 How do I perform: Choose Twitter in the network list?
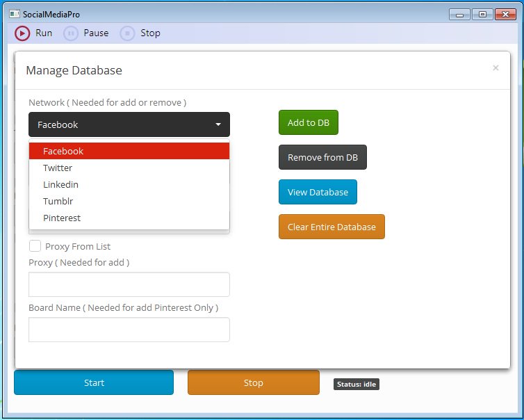[x=129, y=168]
